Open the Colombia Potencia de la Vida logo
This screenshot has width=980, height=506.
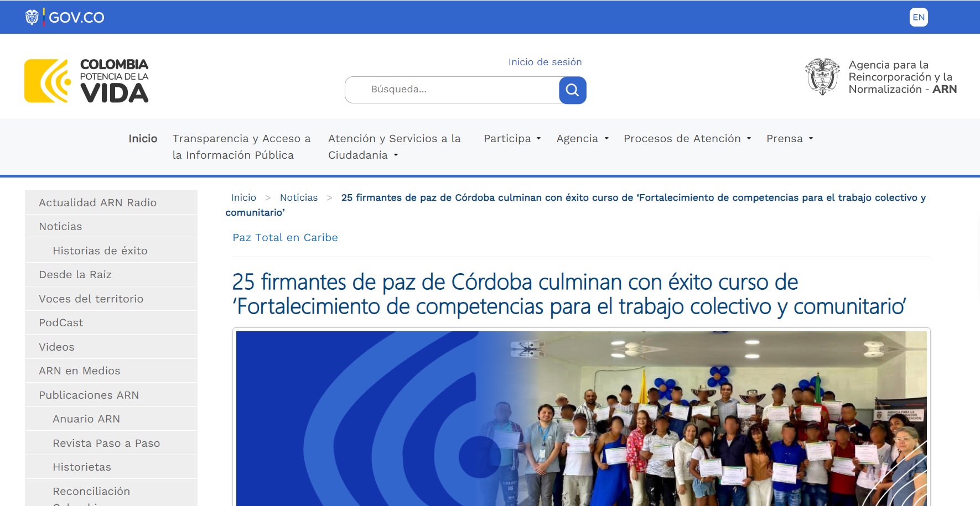86,81
